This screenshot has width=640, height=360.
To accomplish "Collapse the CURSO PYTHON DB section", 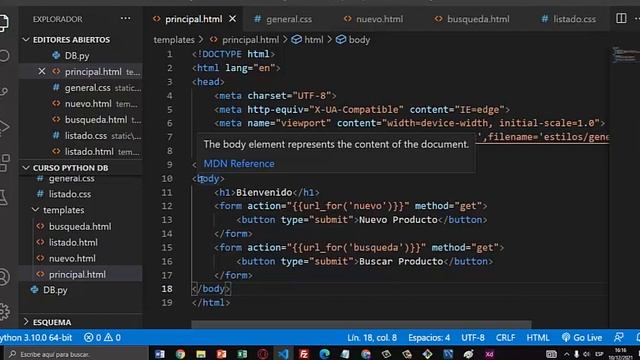I will click(x=26, y=168).
